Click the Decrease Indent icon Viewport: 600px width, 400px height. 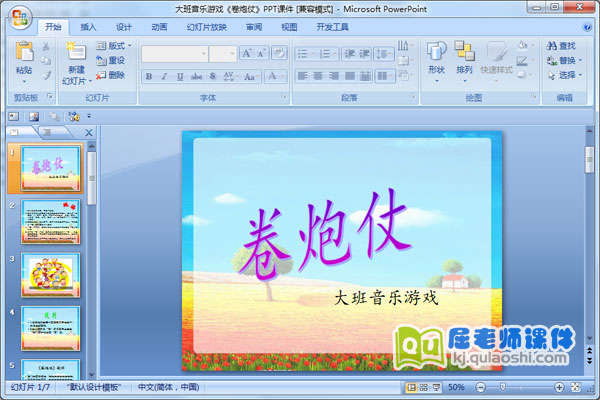tap(350, 54)
